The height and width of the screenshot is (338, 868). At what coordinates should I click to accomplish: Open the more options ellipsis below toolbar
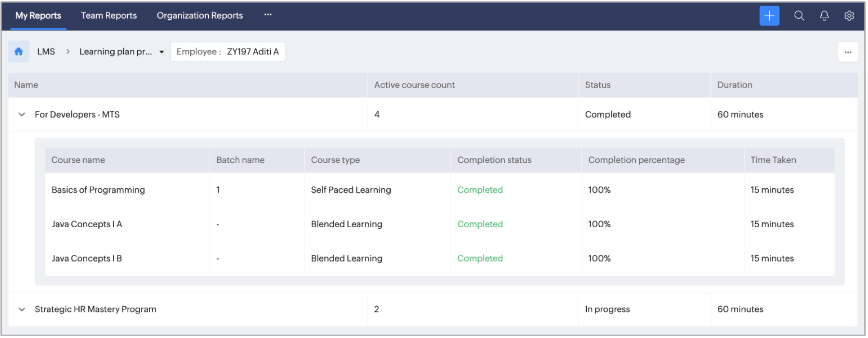pos(848,52)
